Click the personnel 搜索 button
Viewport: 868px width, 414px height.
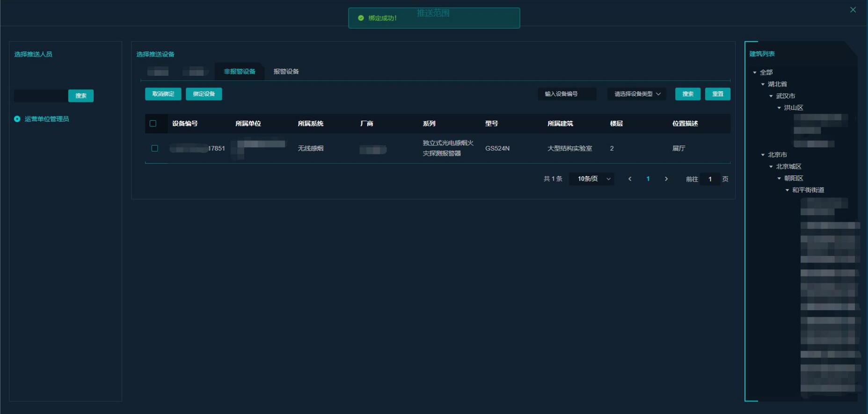tap(81, 96)
